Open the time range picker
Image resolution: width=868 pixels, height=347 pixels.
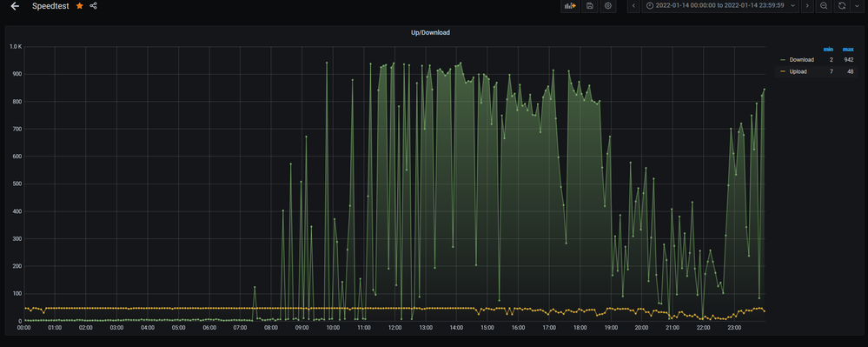point(721,5)
